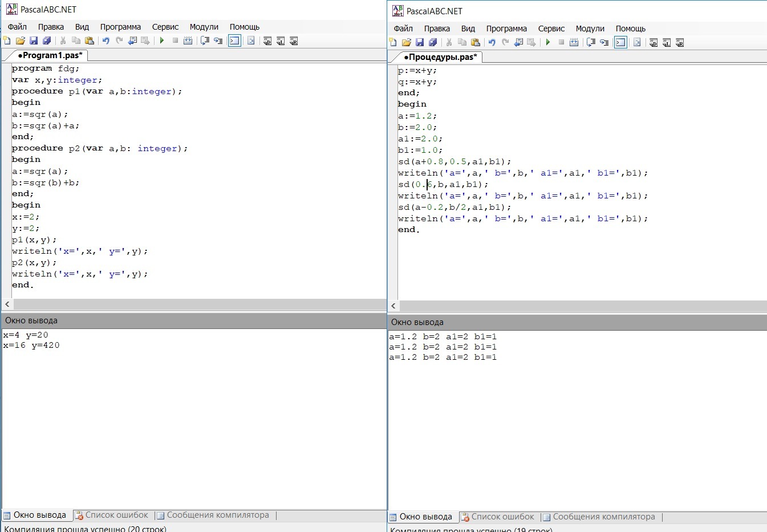Click Step Over debug icon in left window

205,40
